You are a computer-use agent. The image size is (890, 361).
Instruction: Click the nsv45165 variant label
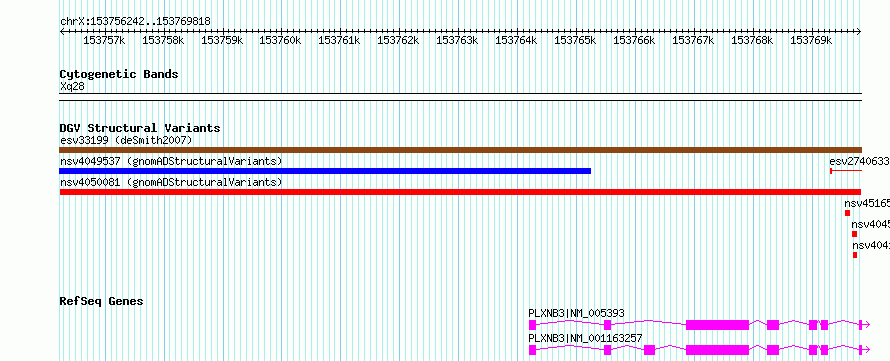(x=867, y=203)
